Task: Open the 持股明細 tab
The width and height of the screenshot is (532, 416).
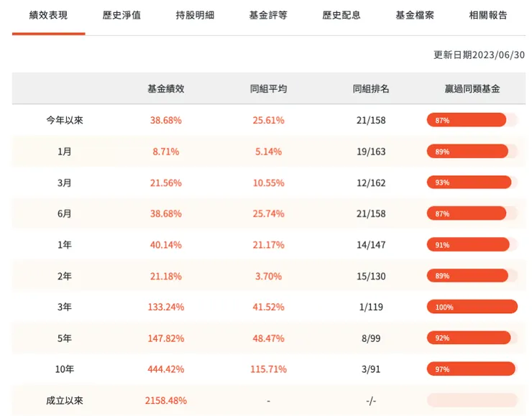Action: coord(195,15)
